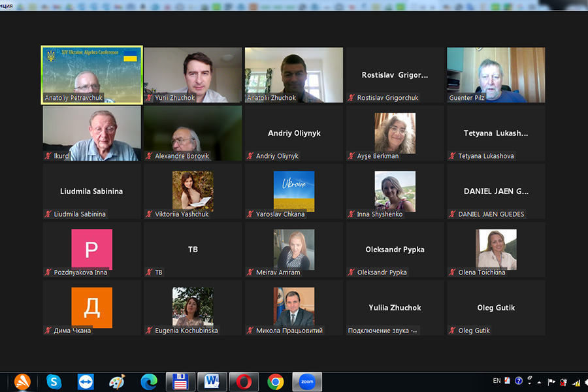This screenshot has width=588, height=392.
Task: Click Pozdnyakova Inna's pink P avatar
Action: [x=92, y=250]
